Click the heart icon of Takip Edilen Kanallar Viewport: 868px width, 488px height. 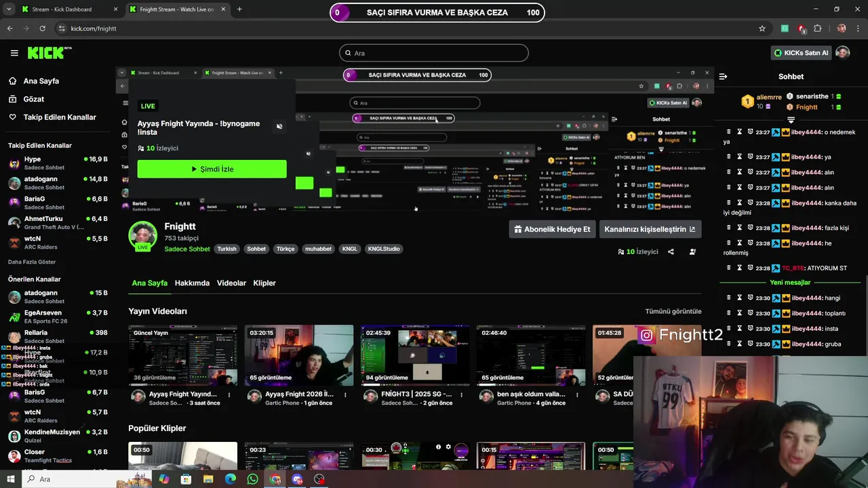(12, 117)
